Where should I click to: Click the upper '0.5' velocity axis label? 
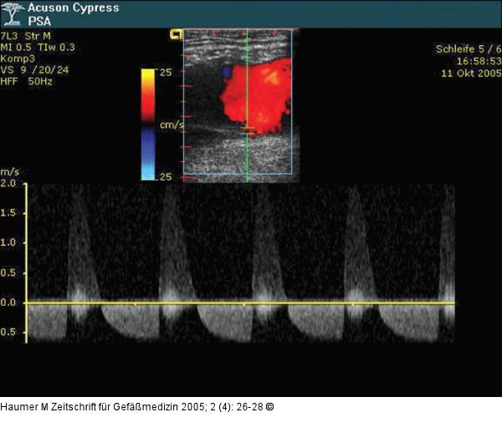click(x=8, y=272)
